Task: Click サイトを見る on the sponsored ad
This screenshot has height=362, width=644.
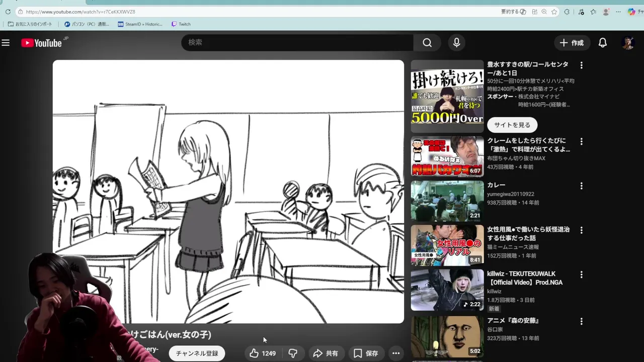Action: [x=512, y=125]
